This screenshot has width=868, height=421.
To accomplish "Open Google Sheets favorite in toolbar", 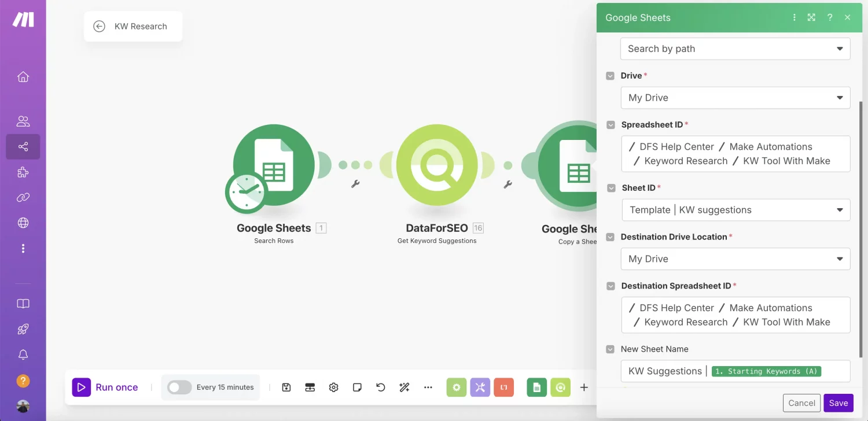I will click(537, 387).
